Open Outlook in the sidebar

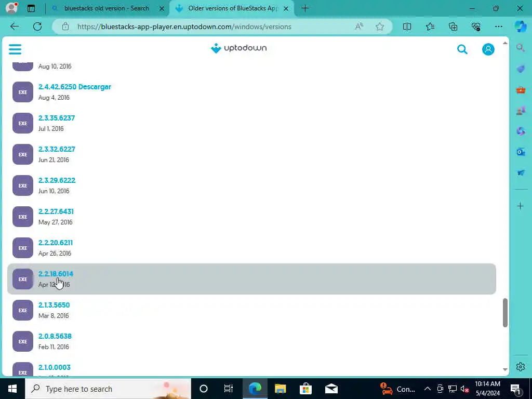click(x=521, y=152)
